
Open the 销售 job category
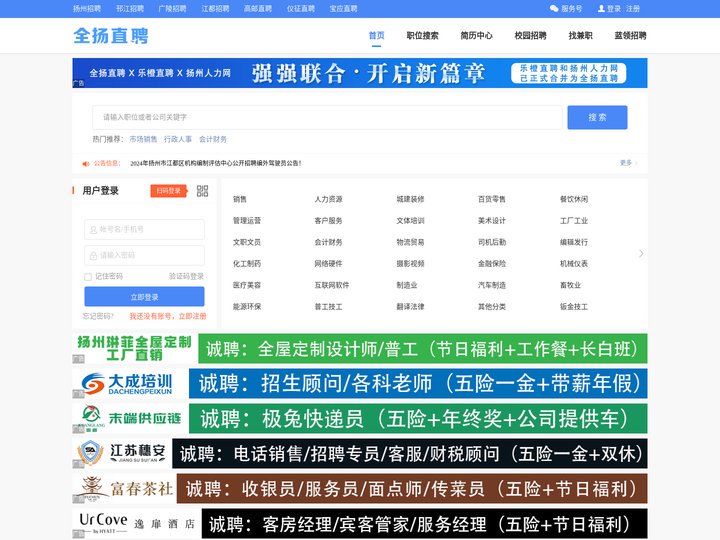tap(240, 199)
